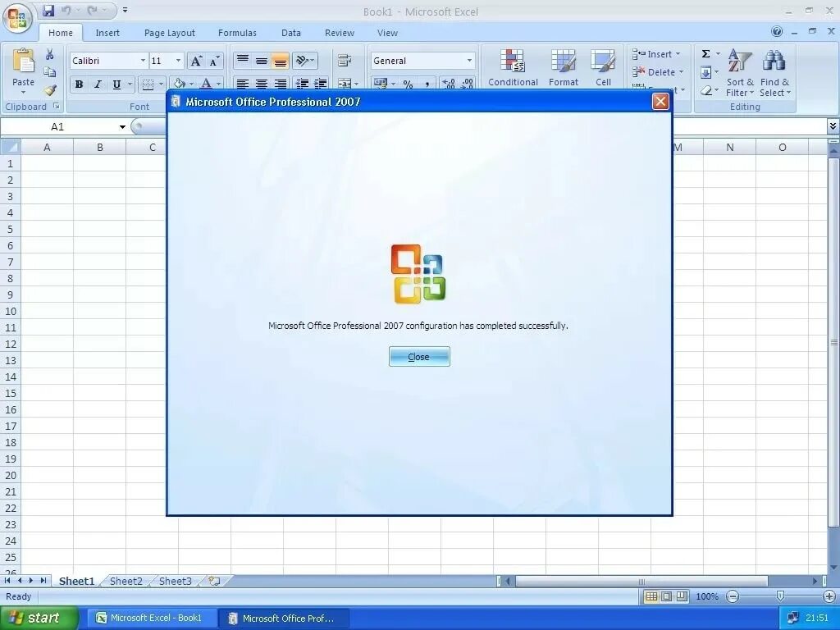Switch to Page Layout view in status bar
The image size is (840, 630).
click(666, 596)
